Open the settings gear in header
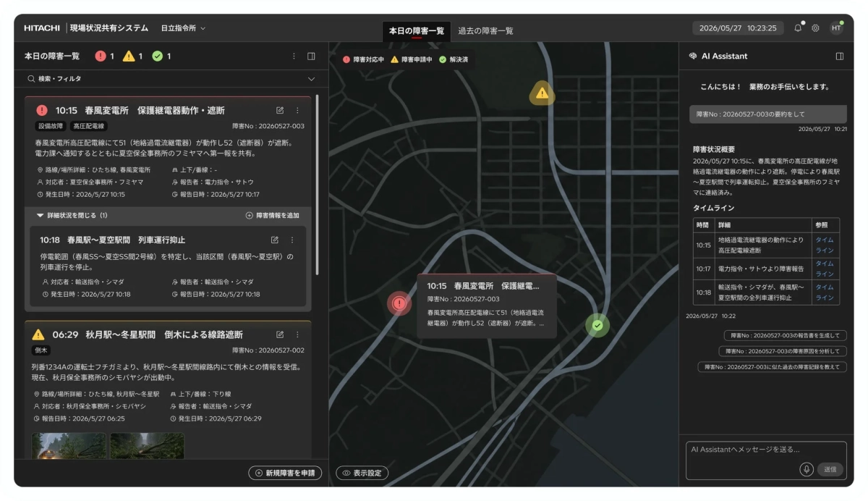 tap(815, 28)
